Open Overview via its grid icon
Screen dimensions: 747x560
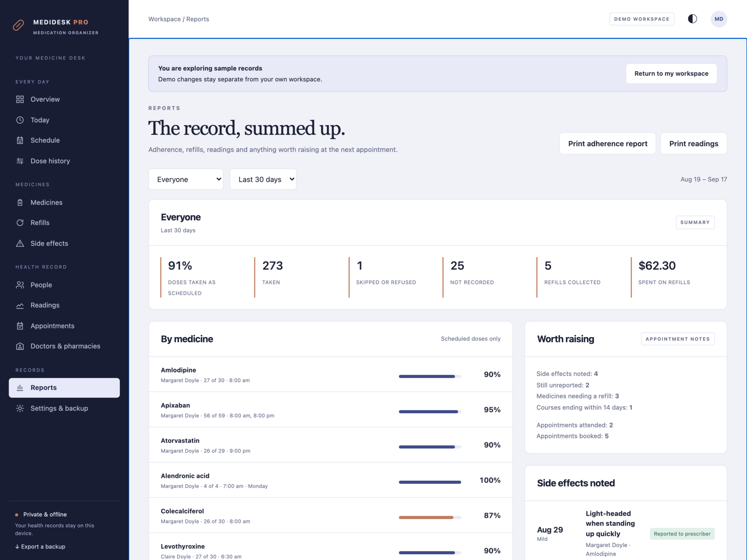pyautogui.click(x=20, y=99)
